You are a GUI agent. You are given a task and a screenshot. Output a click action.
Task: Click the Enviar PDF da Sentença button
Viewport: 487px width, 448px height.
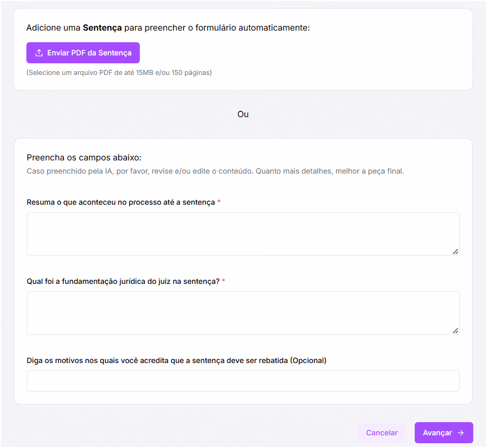point(83,53)
